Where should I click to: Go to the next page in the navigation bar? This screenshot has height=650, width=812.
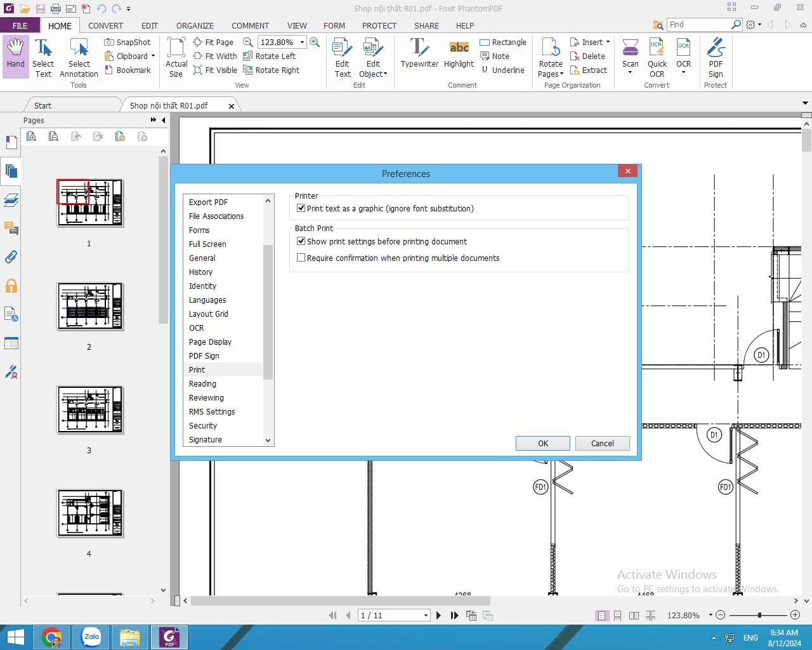tap(438, 615)
